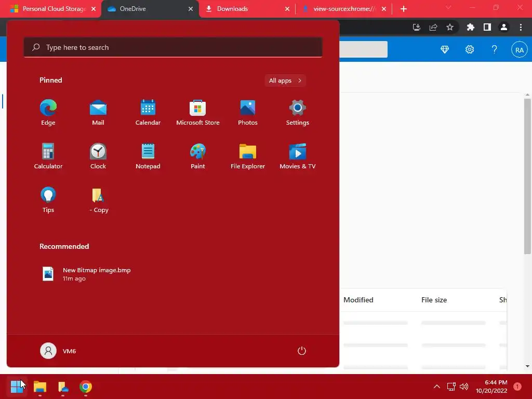Screen dimensions: 532x399
Task: Open Chrome extensions puzzle icon
Action: pyautogui.click(x=471, y=27)
